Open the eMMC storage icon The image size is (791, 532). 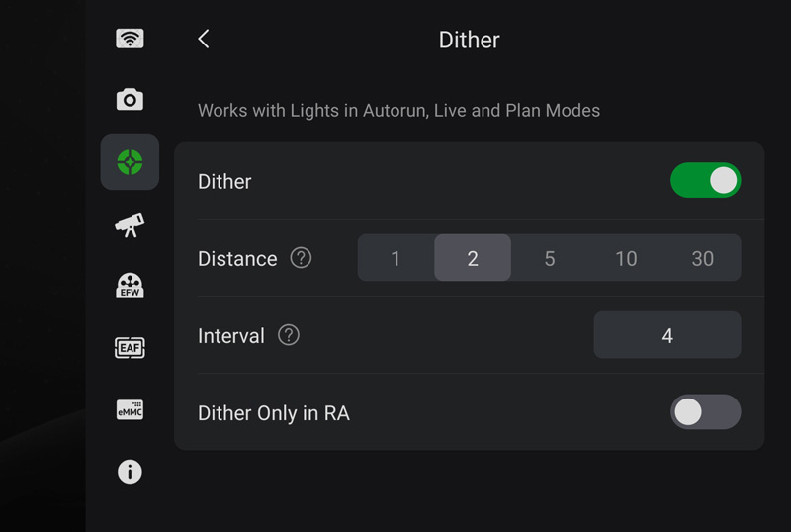(130, 409)
